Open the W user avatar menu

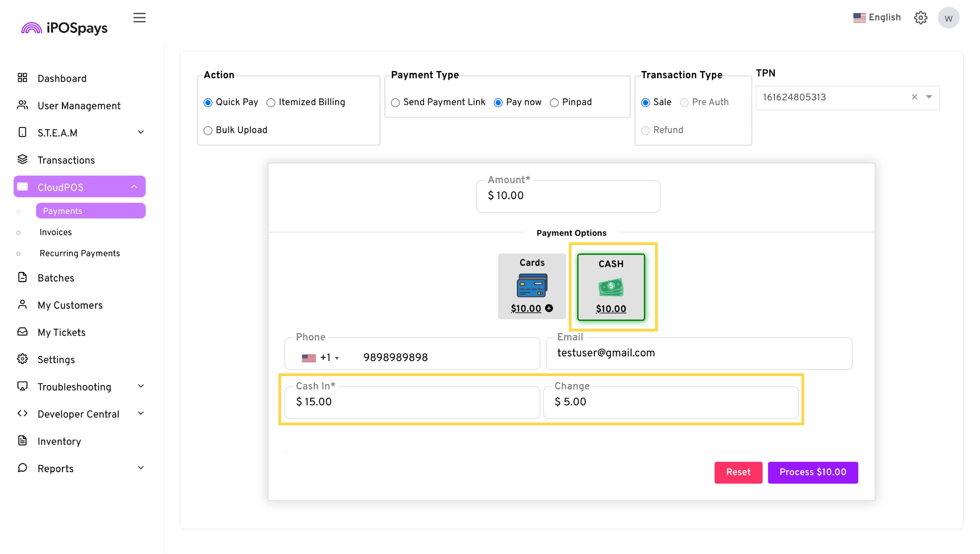coord(948,18)
